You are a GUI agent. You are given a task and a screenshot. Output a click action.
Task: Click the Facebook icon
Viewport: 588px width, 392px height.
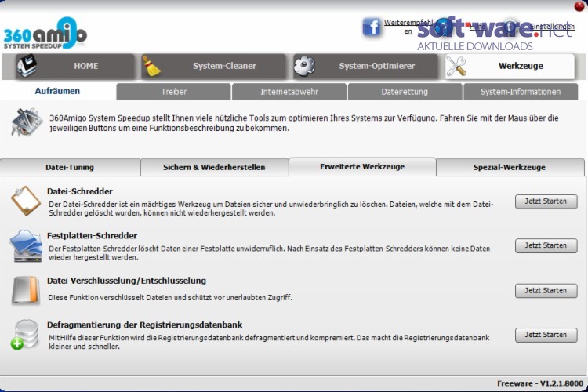[372, 27]
